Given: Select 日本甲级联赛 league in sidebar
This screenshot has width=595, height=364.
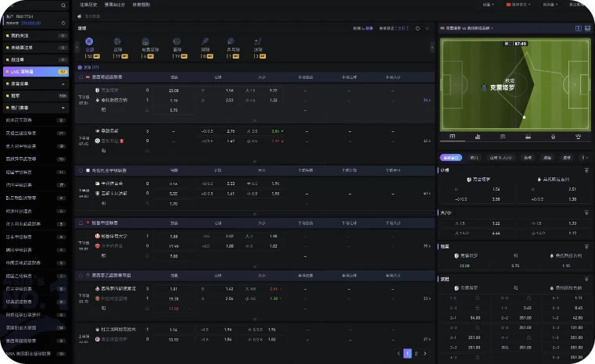Looking at the screenshot, I should click(x=36, y=237).
